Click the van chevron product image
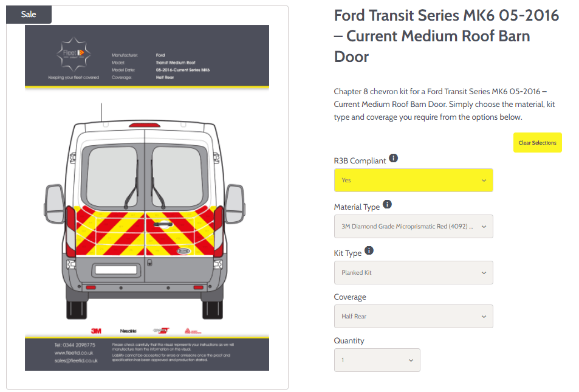The width and height of the screenshot is (579, 392). (x=147, y=198)
